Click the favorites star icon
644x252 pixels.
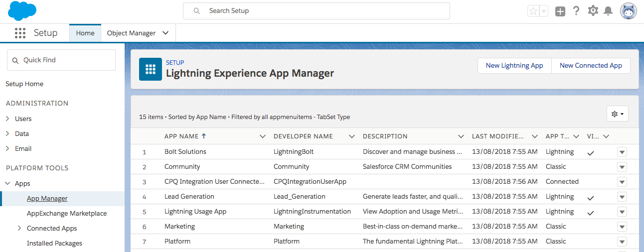click(x=533, y=11)
